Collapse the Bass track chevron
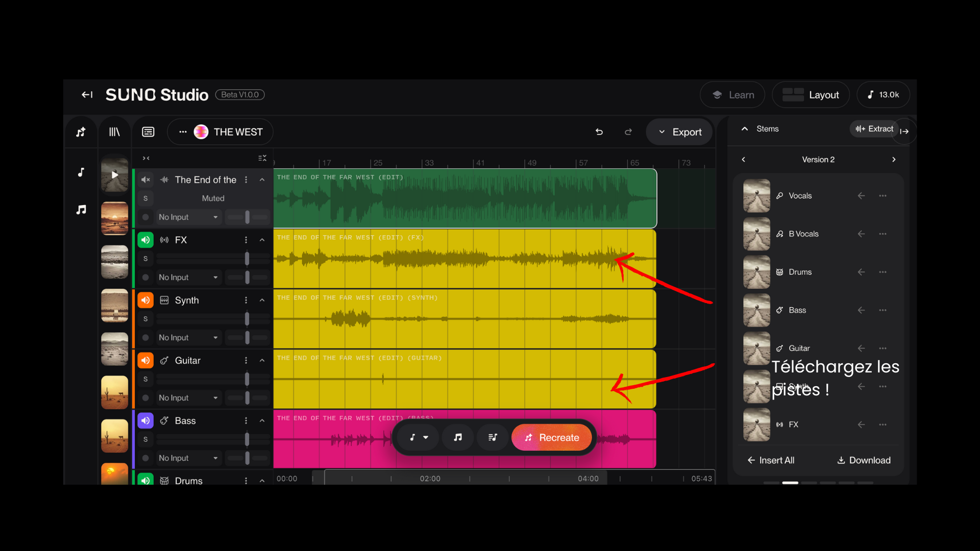The width and height of the screenshot is (980, 551). point(262,421)
